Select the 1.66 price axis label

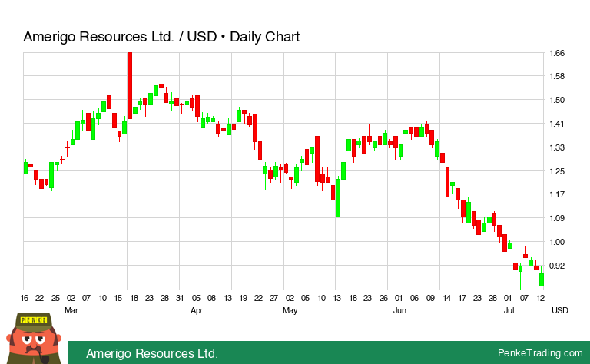pos(557,53)
